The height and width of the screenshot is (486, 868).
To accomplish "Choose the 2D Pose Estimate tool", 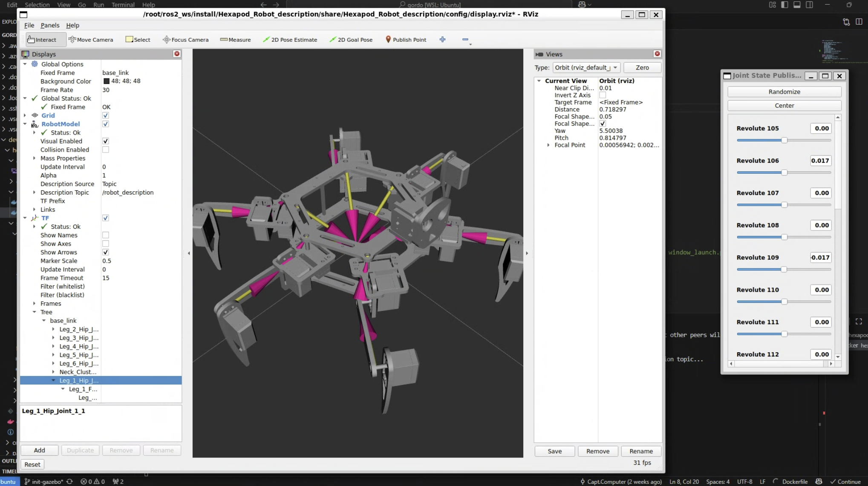I will tap(290, 40).
